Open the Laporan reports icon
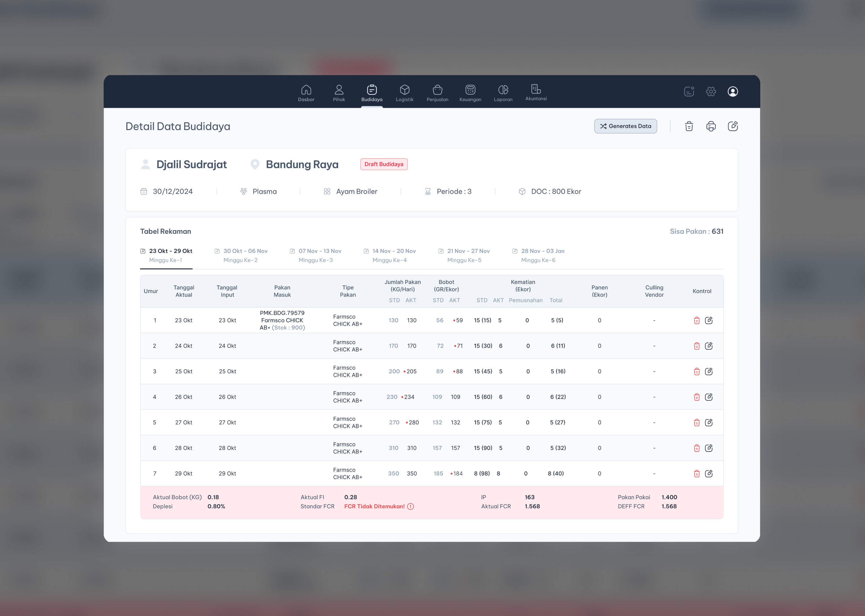Image resolution: width=865 pixels, height=616 pixels. [x=503, y=92]
